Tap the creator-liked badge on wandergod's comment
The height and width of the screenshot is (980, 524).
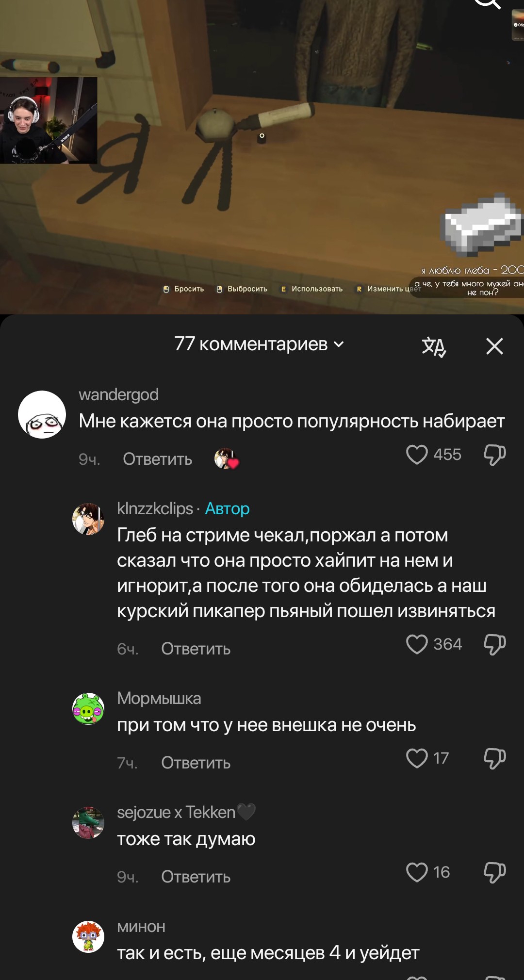[x=227, y=458]
